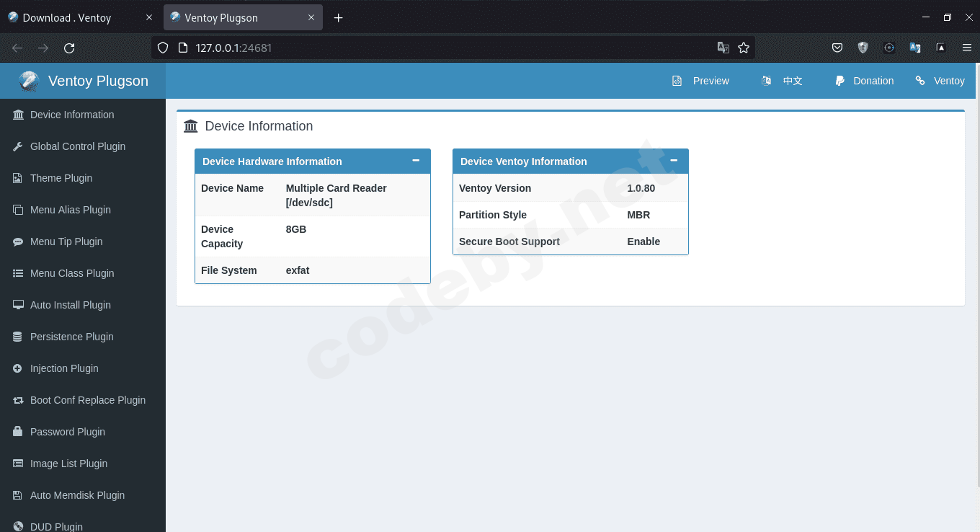Viewport: 980px width, 532px height.
Task: Switch to the Download . Ventoy browser tab
Action: coord(81,17)
